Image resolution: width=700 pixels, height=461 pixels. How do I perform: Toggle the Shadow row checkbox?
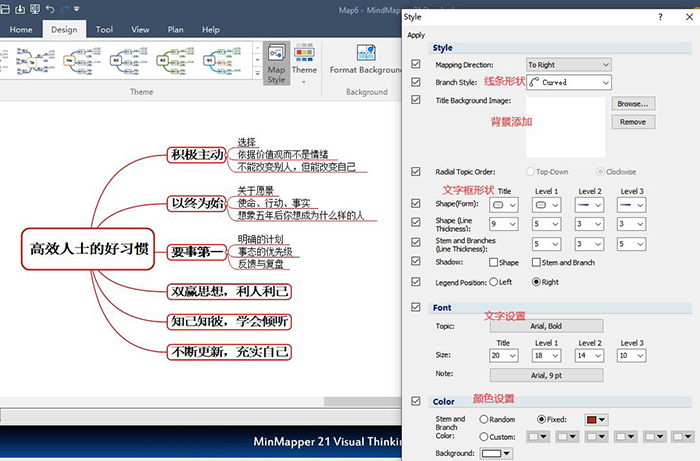(x=416, y=261)
